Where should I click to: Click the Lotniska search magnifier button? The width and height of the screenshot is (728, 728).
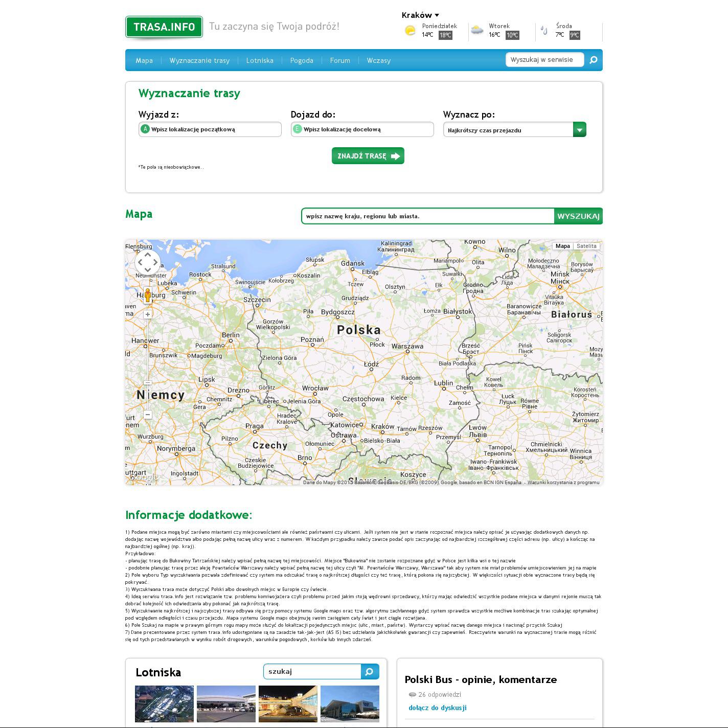(x=370, y=671)
